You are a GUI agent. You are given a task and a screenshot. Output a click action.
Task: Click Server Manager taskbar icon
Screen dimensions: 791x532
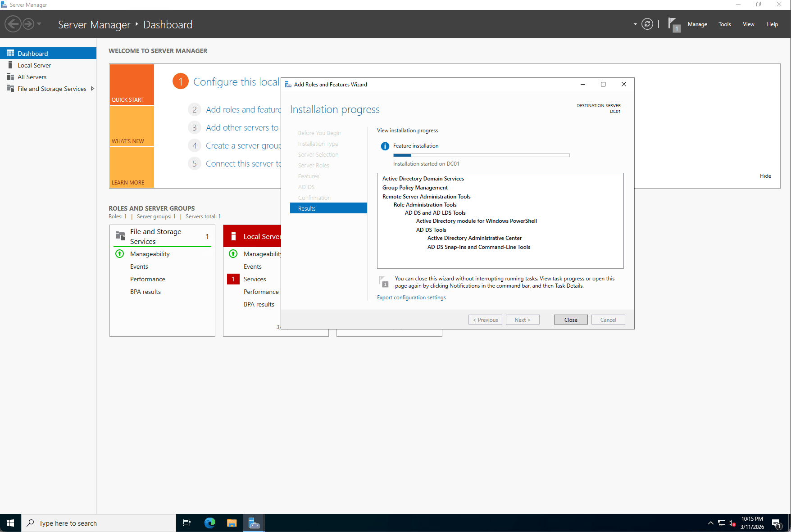(254, 523)
